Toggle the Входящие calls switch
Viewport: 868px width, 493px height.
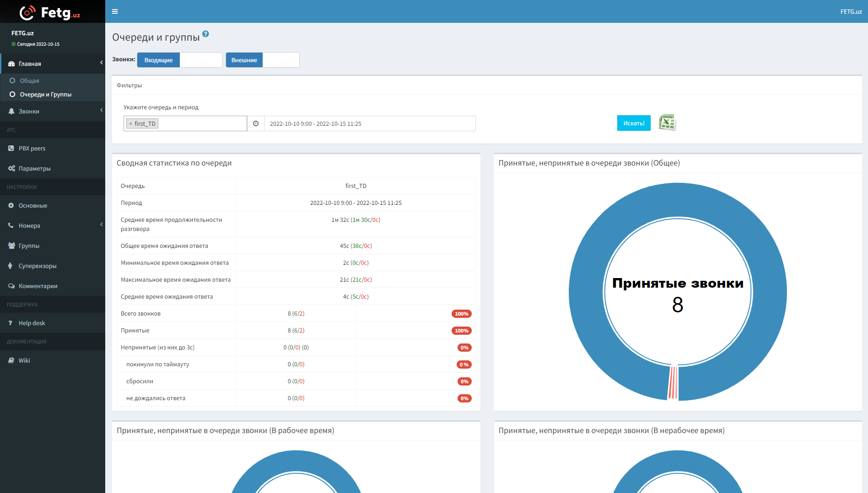coord(179,60)
